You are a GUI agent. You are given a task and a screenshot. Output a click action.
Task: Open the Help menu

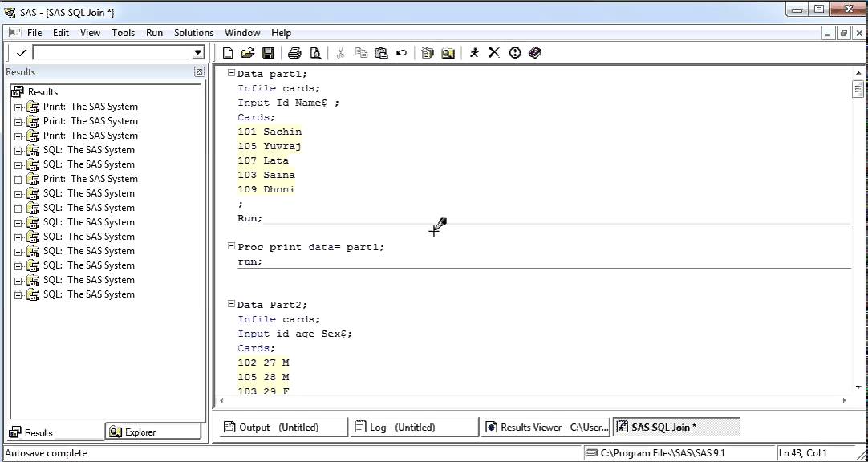(282, 33)
